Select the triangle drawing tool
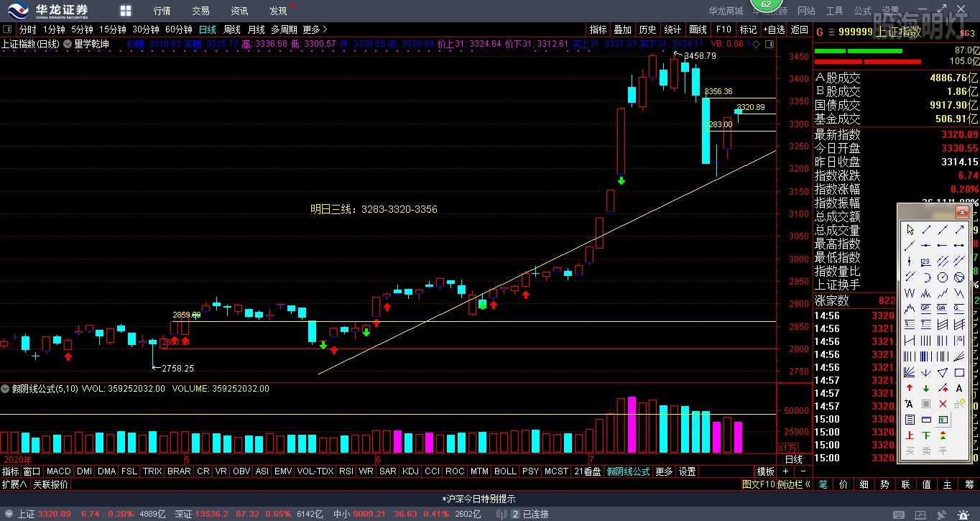This screenshot has width=980, height=521. [943, 372]
